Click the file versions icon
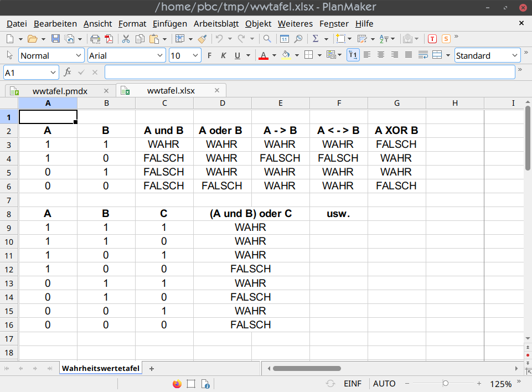 tap(69, 39)
